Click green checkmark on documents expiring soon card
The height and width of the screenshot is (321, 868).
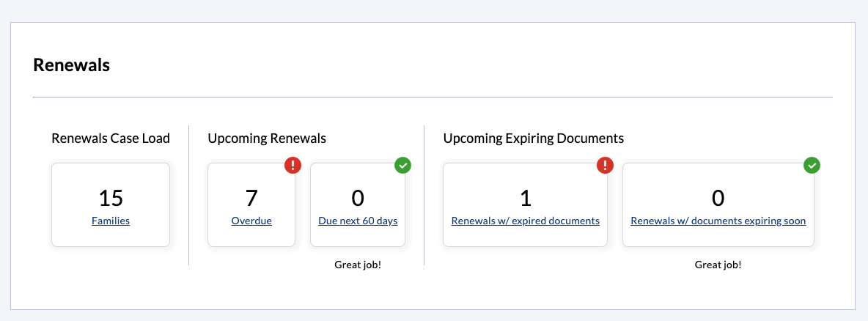tap(812, 166)
